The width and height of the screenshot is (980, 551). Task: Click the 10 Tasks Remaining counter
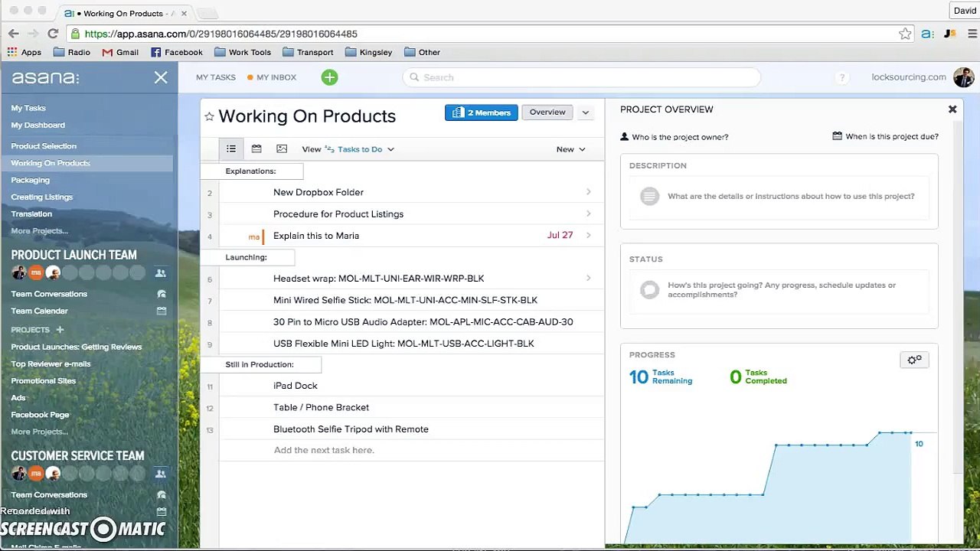[661, 377]
